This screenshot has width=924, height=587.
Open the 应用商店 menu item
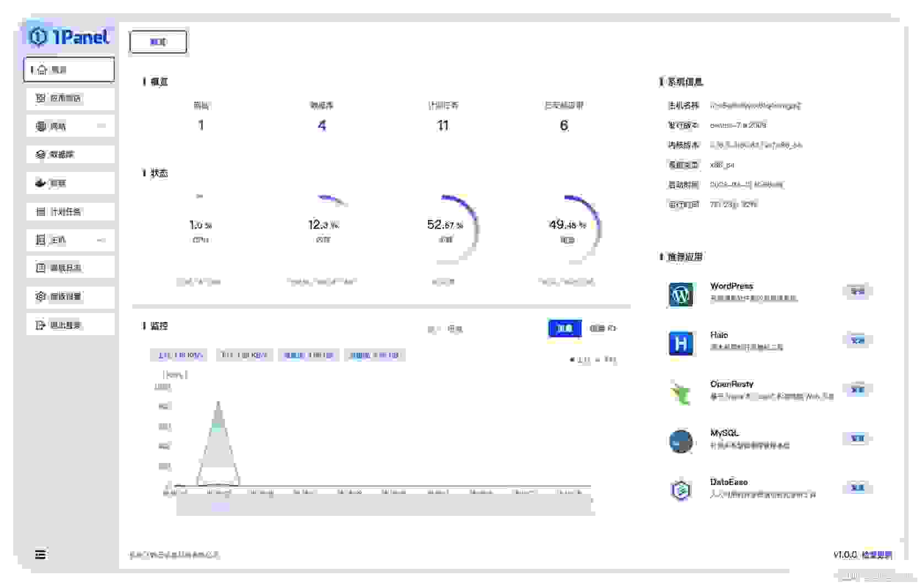coord(70,98)
